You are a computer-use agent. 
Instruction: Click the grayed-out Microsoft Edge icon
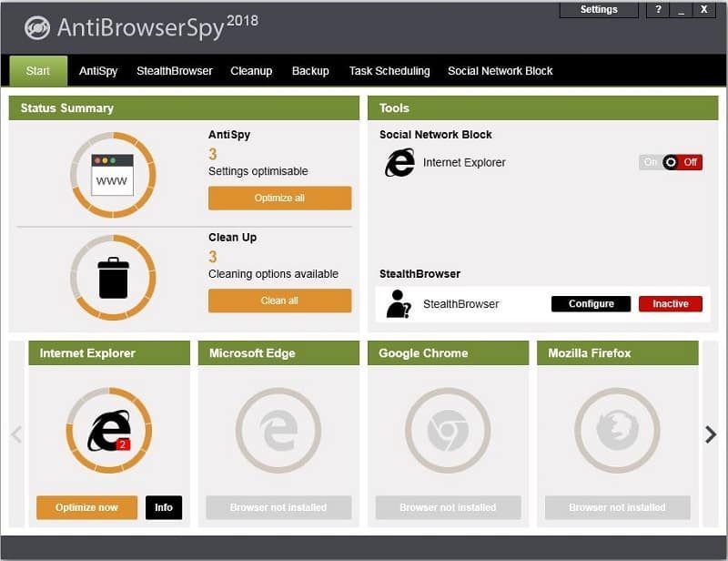click(278, 431)
